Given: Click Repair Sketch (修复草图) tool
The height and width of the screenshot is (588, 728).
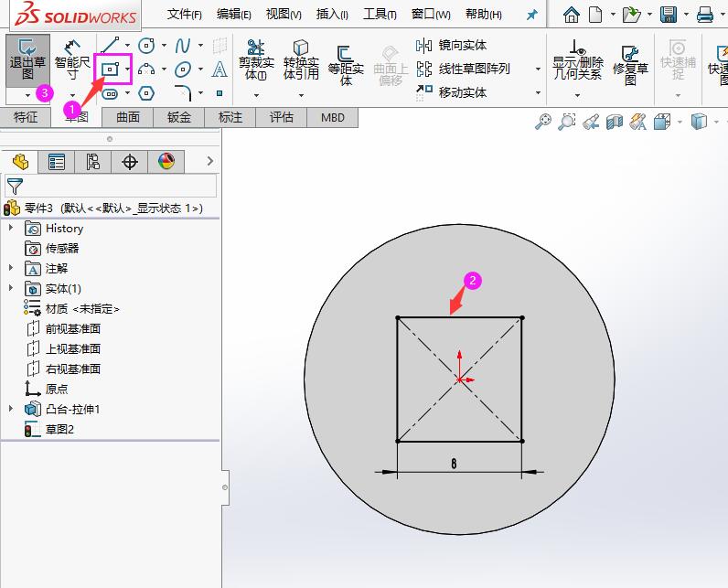Looking at the screenshot, I should (x=630, y=66).
